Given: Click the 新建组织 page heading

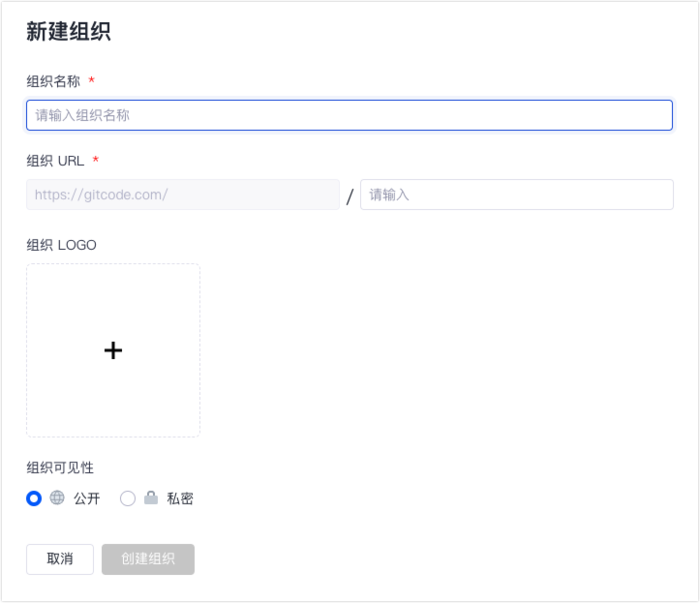Looking at the screenshot, I should pos(68,32).
